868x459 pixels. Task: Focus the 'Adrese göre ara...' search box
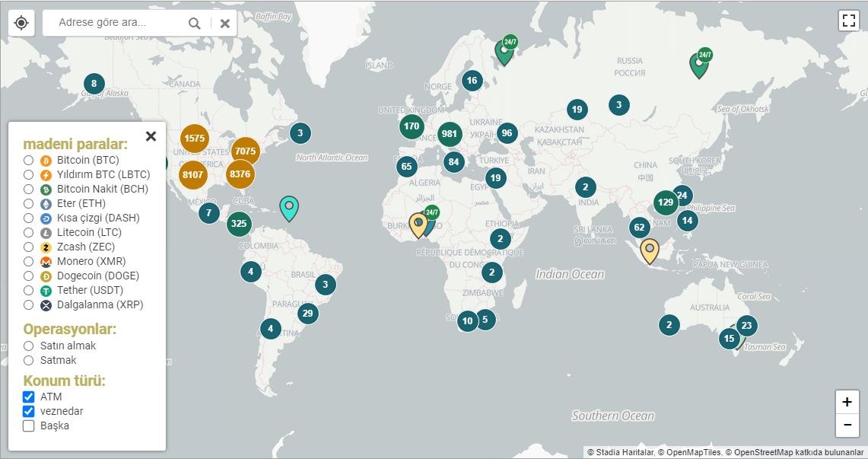(x=115, y=23)
